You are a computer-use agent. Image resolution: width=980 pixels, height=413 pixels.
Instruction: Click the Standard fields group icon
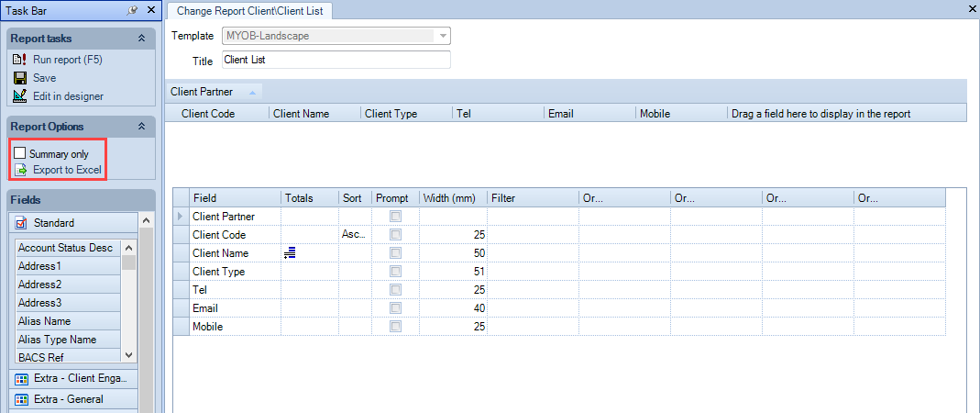point(21,223)
